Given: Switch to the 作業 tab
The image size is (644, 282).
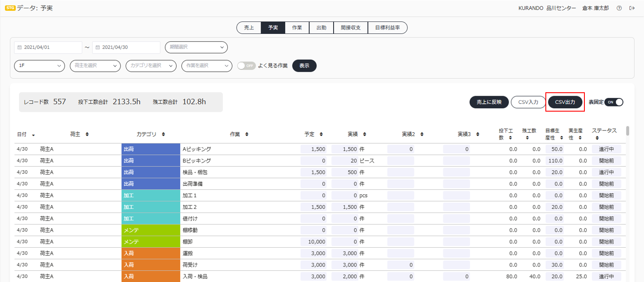Looking at the screenshot, I should pyautogui.click(x=297, y=27).
